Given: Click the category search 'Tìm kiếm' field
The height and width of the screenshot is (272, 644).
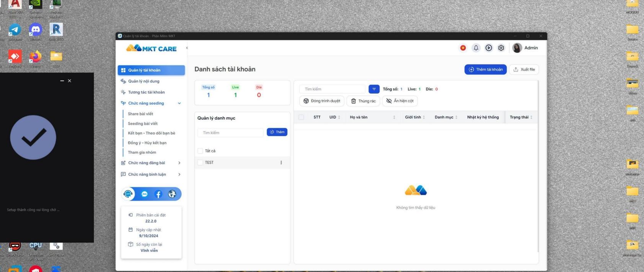Looking at the screenshot, I should 230,133.
